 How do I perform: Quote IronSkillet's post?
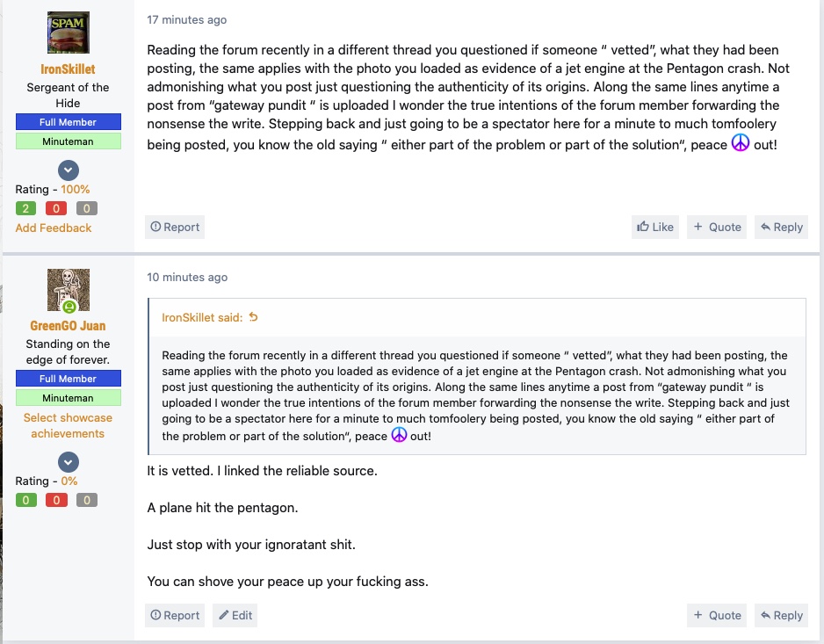(717, 227)
